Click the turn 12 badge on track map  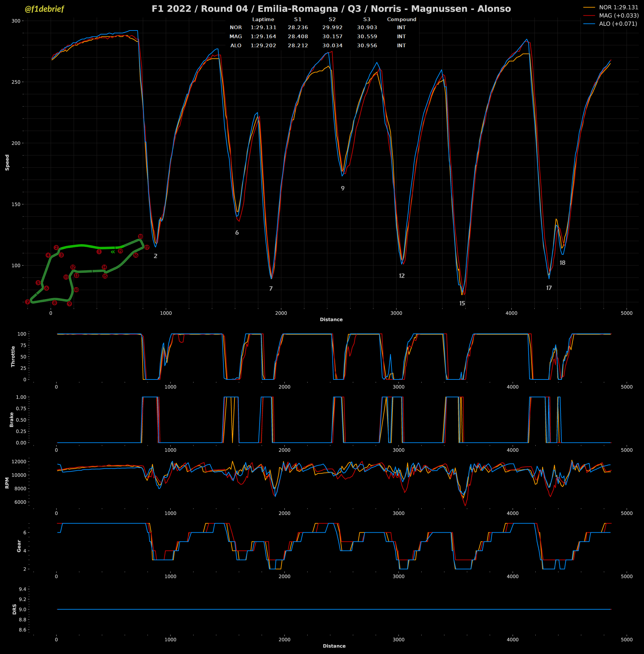(73, 267)
